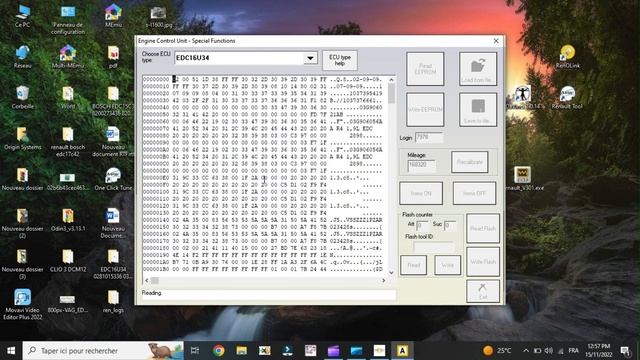Screen dimensions: 640x360
Task: Open the notification center icon
Action: pos(625,351)
